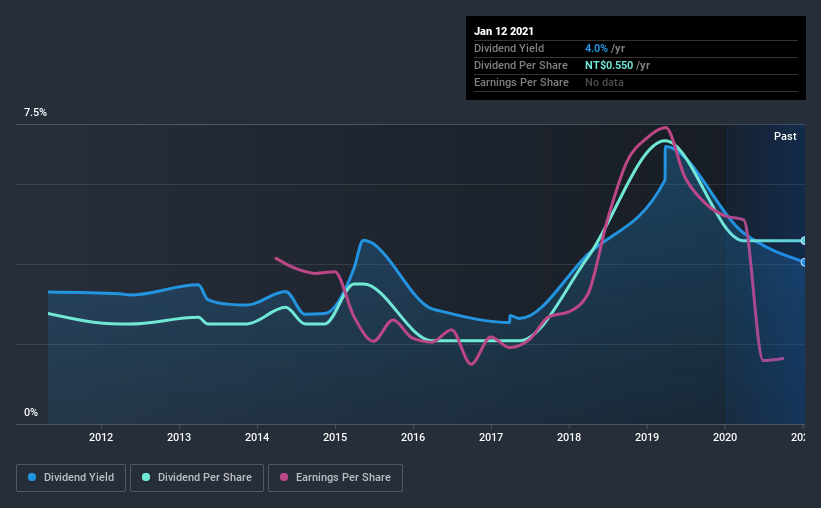Click the Dividend Per Share endpoint marker on the chart
Image resolution: width=821 pixels, height=508 pixels.
coord(803,241)
